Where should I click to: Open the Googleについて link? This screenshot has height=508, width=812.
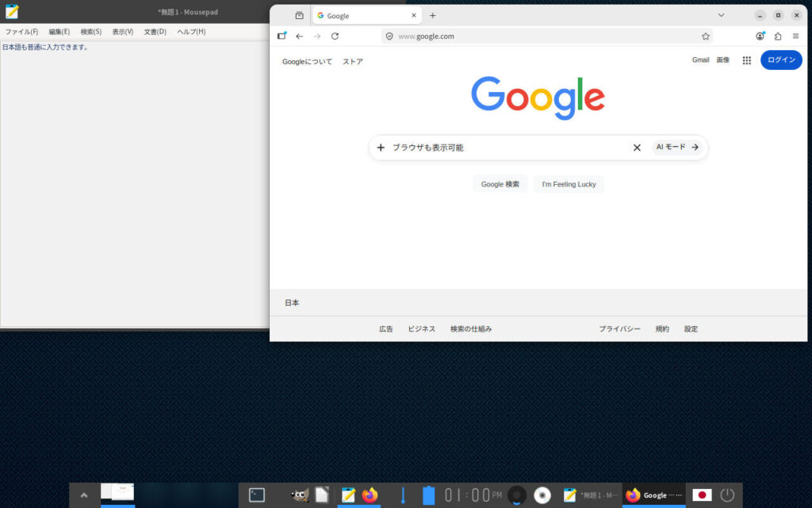[x=307, y=62]
